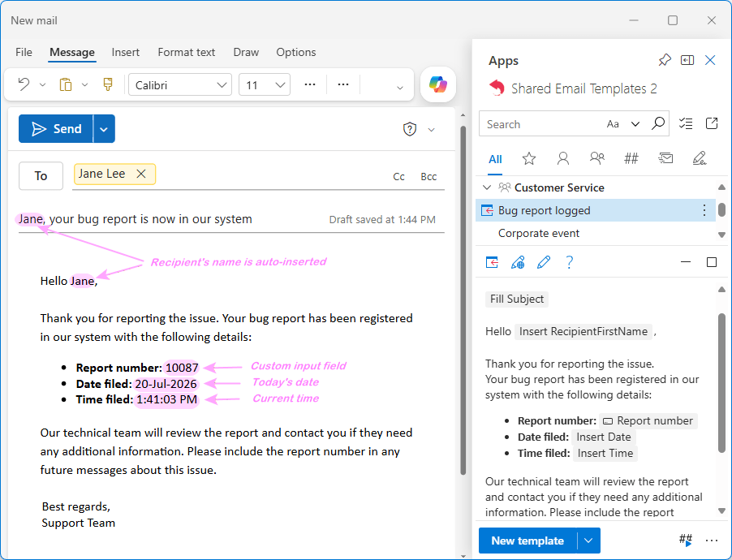Click the edit in browser icon
The image size is (732, 560).
point(518,262)
